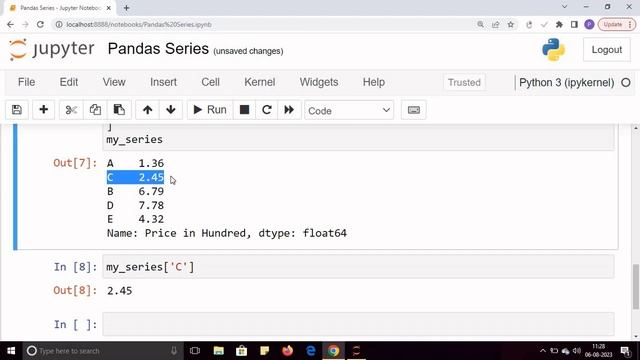Click the empty code cell at bottom

point(358,324)
